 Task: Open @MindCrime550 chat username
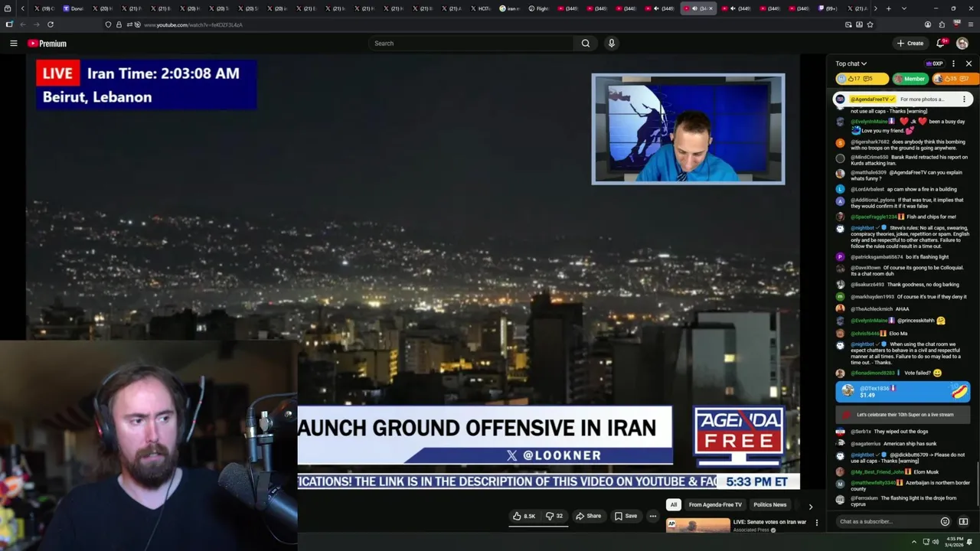869,157
